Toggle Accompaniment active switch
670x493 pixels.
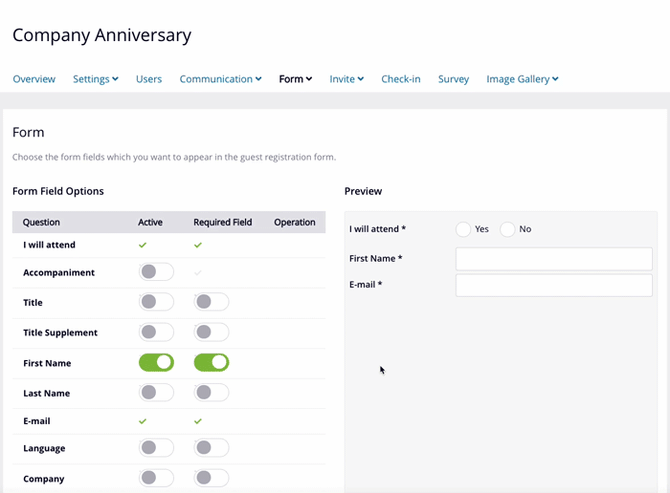[x=156, y=272]
